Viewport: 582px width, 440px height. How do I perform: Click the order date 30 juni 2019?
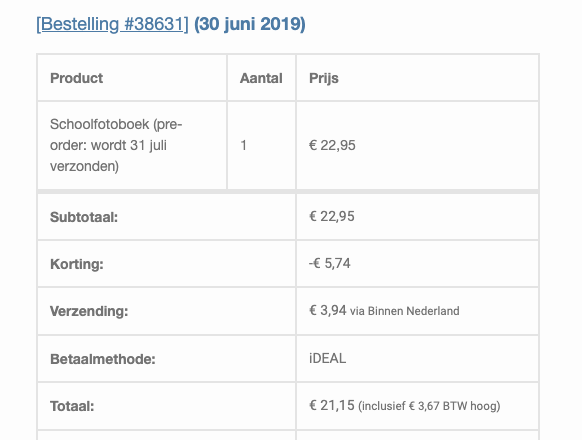tap(250, 24)
